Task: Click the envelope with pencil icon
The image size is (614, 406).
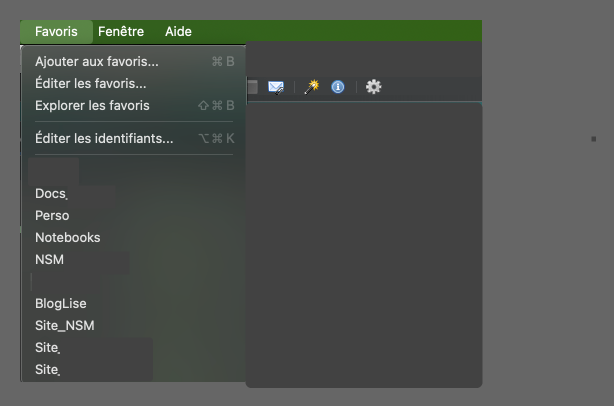Action: pos(276,87)
